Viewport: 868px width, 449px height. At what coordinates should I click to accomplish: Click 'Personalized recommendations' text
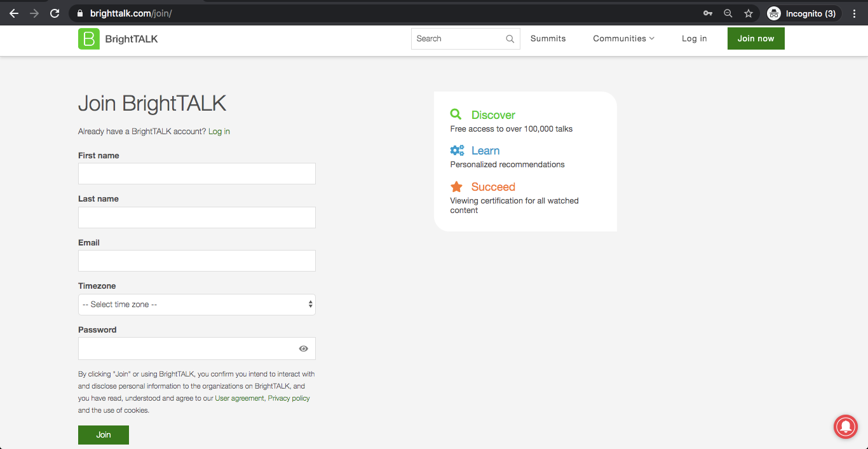(x=508, y=165)
